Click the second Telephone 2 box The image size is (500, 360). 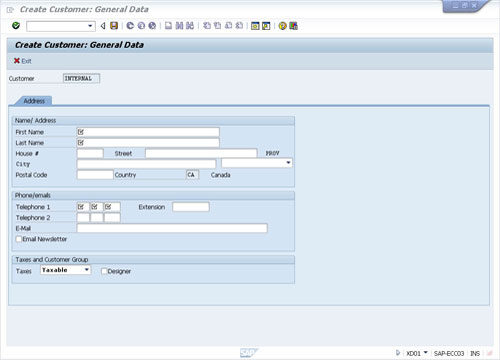(x=97, y=218)
